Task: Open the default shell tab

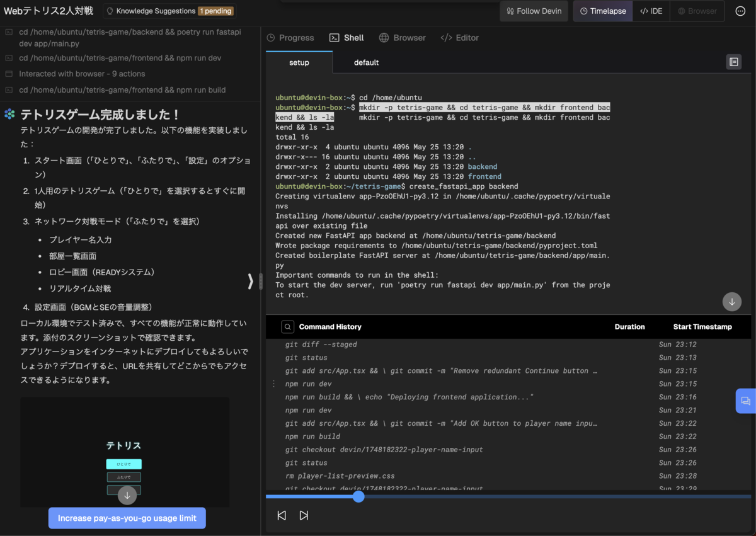Action: click(366, 62)
